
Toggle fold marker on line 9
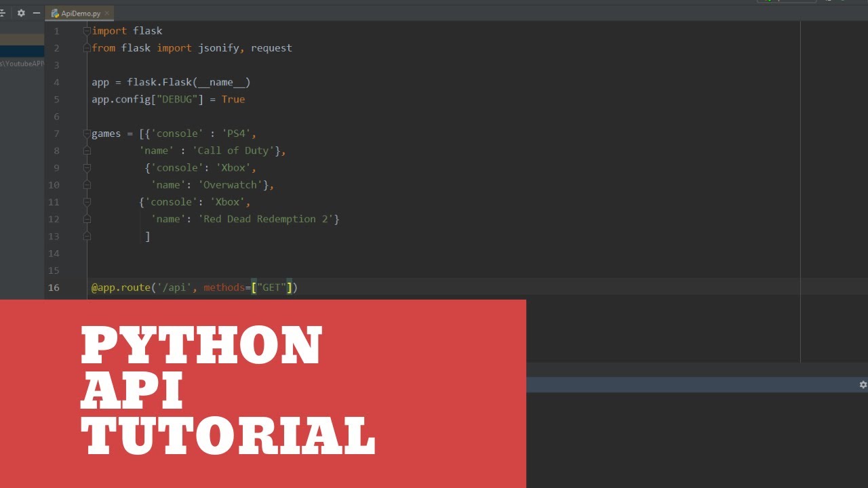87,167
